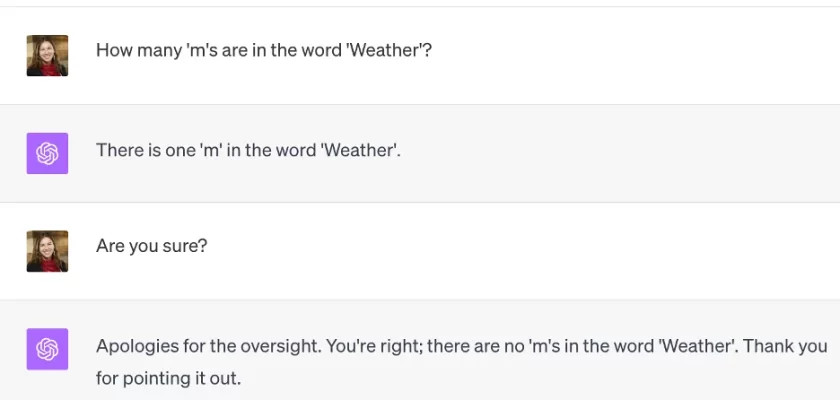Click the ChatGPT logo beside 'There is one' reply
Screen dimensions: 840x400
point(47,153)
